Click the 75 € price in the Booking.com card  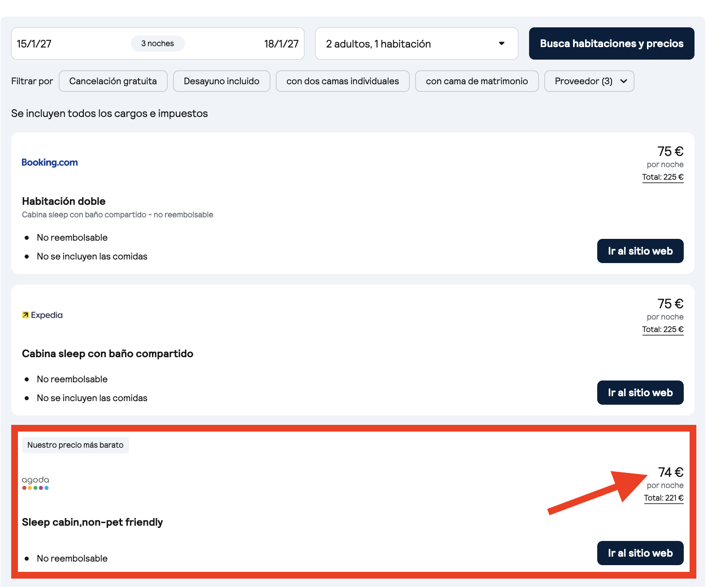click(x=670, y=151)
